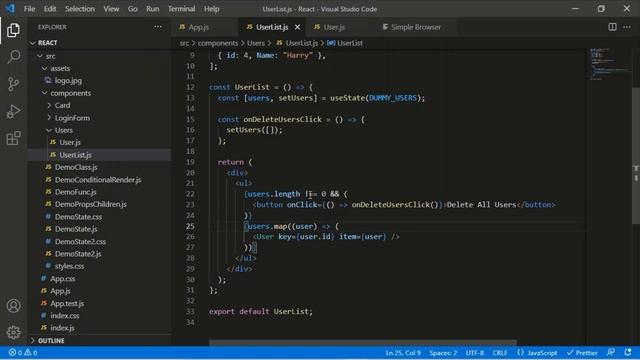This screenshot has height=360, width=640.
Task: Open DemoFunc.js file
Action: (99, 192)
